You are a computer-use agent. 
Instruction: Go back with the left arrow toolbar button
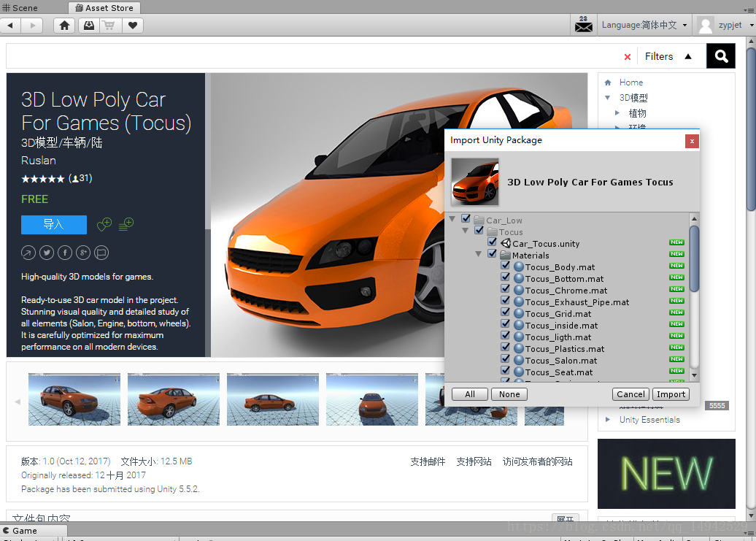pyautogui.click(x=11, y=25)
